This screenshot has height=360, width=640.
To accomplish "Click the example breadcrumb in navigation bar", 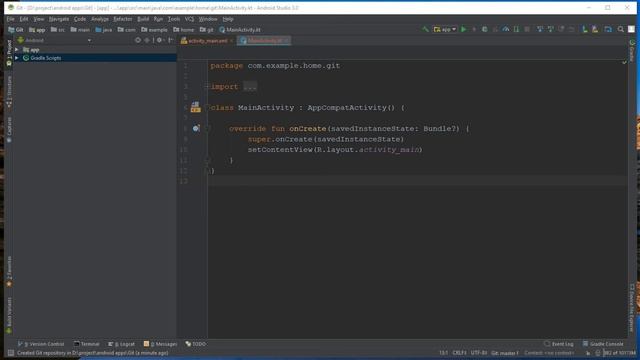I will click(x=154, y=30).
